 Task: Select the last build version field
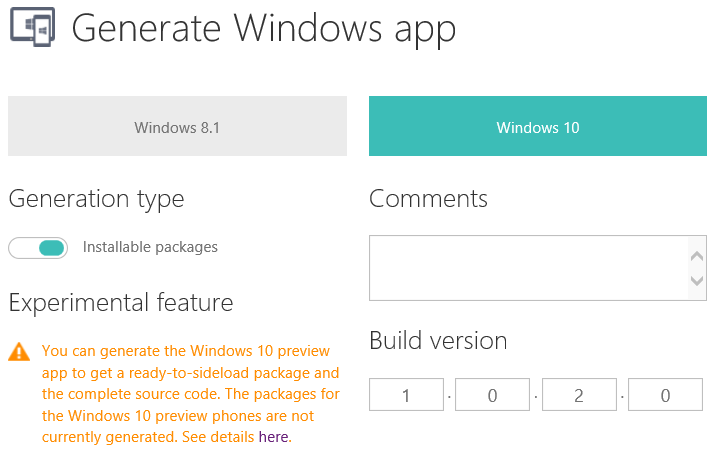pyautogui.click(x=665, y=395)
